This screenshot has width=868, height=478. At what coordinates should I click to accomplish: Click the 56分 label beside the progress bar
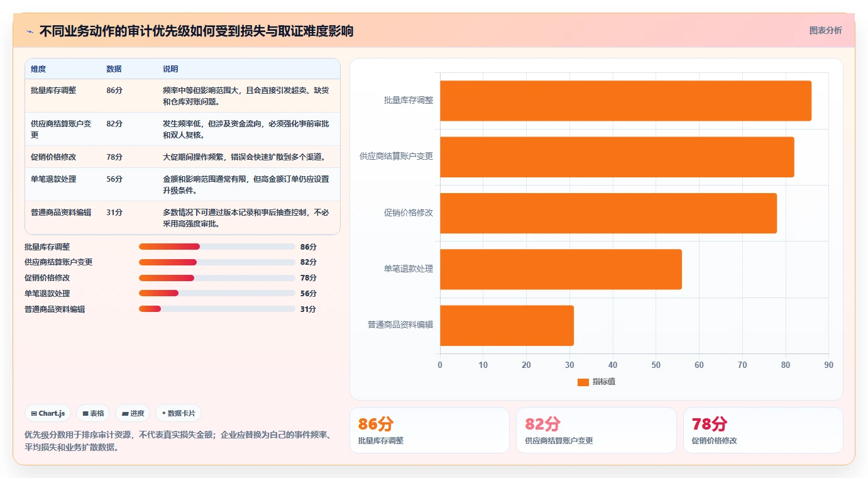point(309,293)
